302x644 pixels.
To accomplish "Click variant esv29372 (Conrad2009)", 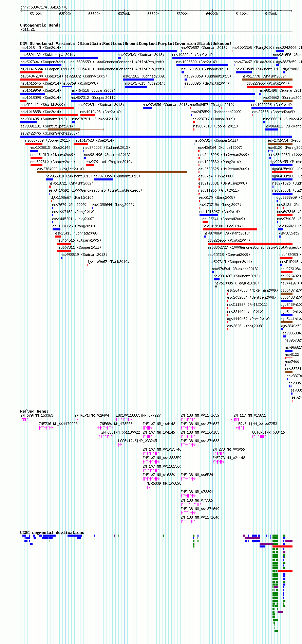I will point(86,76).
